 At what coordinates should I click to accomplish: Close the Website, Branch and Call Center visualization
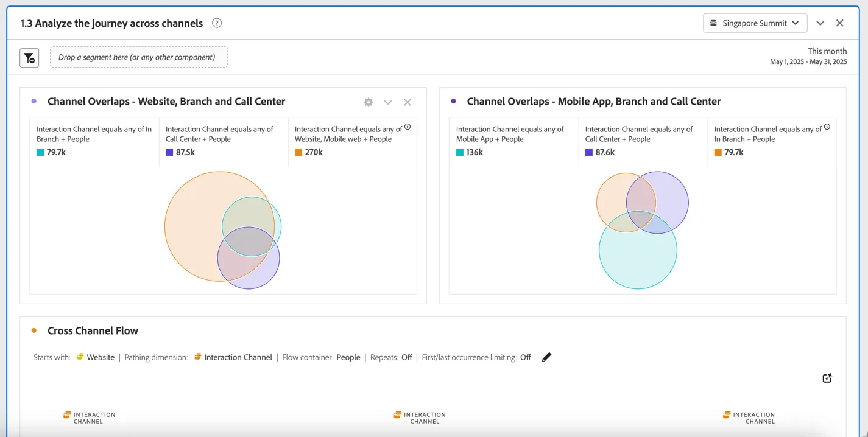click(x=408, y=102)
